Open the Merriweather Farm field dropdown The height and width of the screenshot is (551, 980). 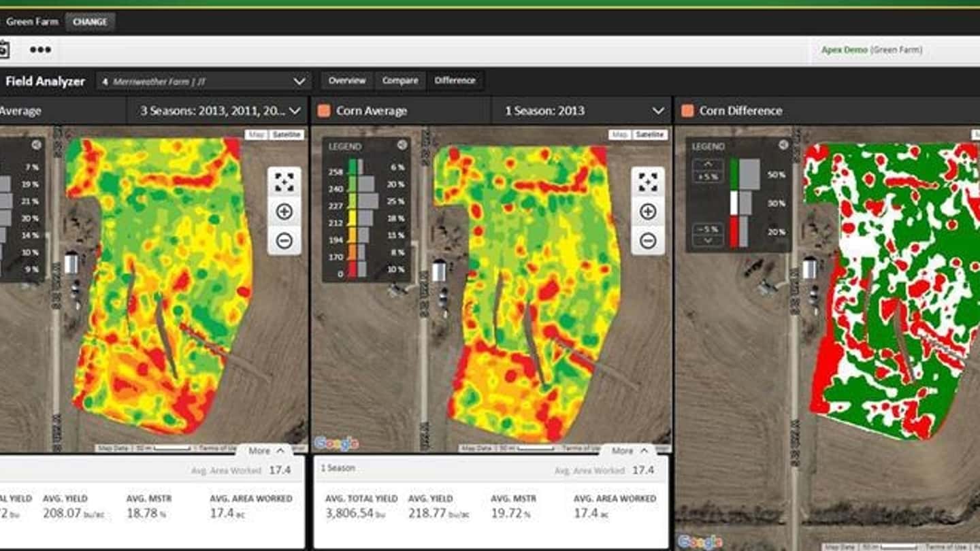(x=203, y=82)
